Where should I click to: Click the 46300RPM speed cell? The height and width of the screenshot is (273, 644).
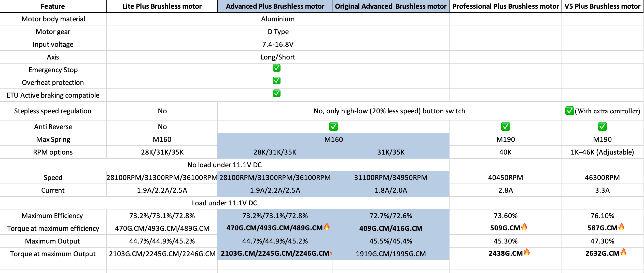(602, 178)
